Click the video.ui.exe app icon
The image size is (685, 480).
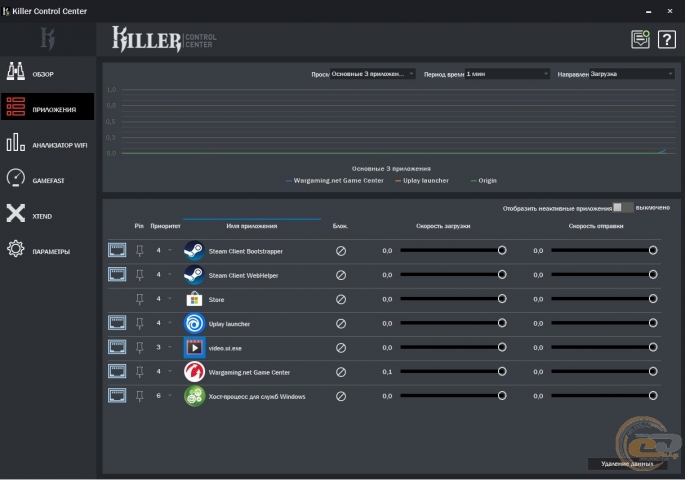tap(194, 348)
